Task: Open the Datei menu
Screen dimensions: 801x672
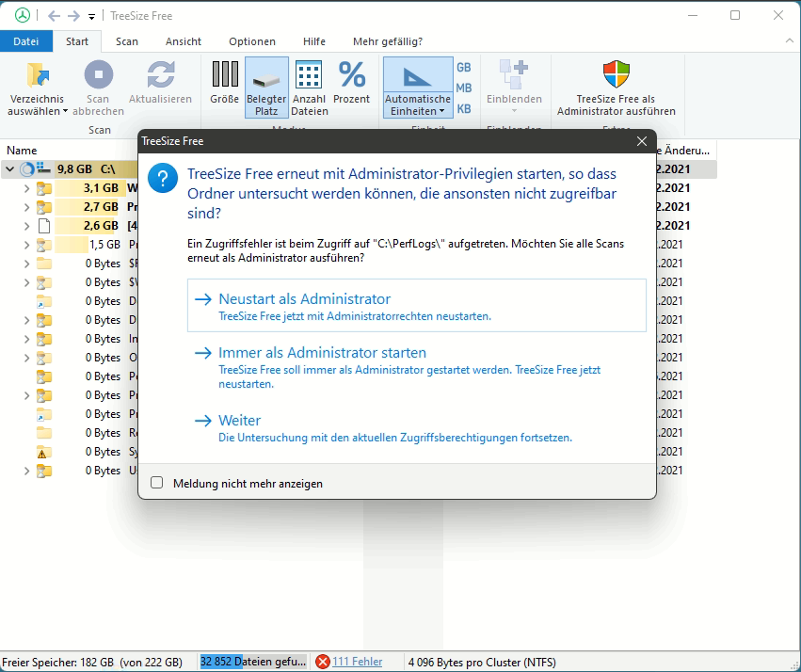Action: coord(26,41)
